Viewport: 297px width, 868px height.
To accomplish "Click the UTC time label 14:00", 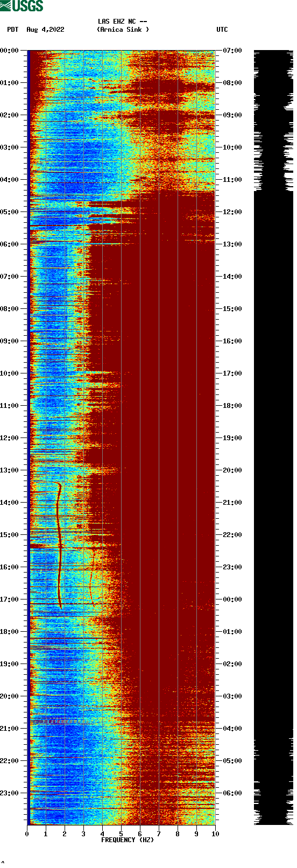I will tap(232, 276).
